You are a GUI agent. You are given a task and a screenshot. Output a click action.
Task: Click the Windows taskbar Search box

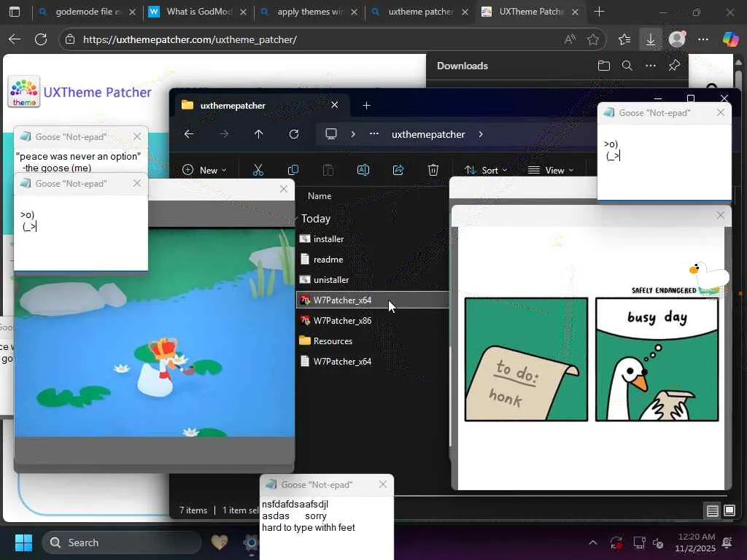(122, 542)
